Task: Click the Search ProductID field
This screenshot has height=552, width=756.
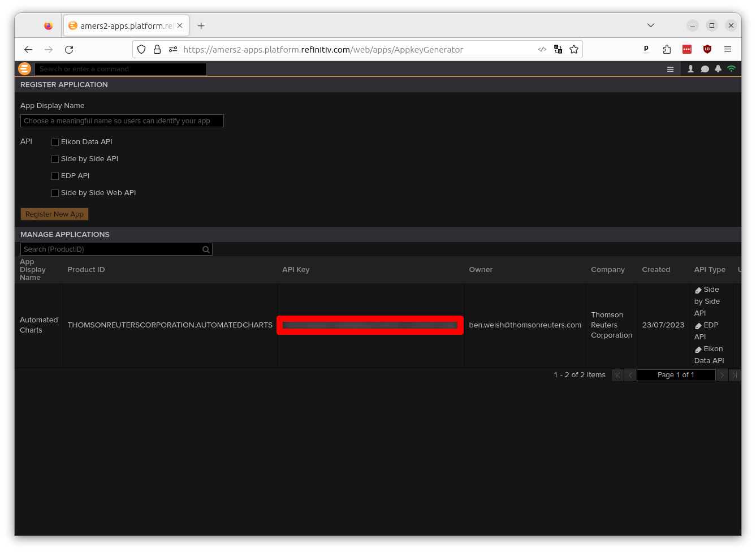Action: click(x=116, y=249)
